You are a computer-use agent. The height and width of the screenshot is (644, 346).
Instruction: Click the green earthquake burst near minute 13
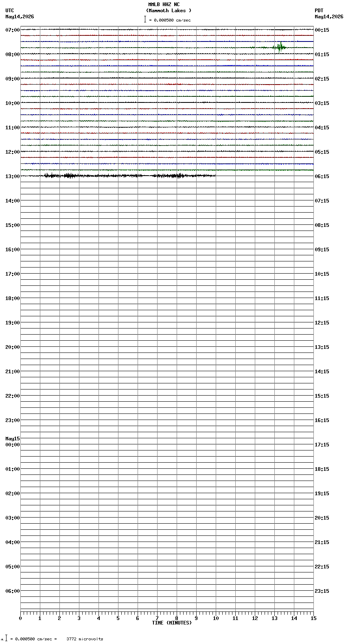point(280,47)
